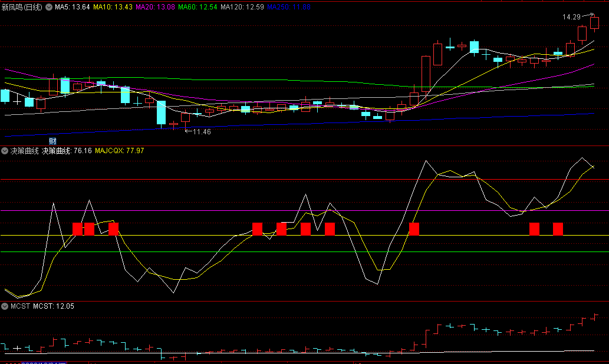
Task: Open the MCST indicator panel dropdown arrow
Action: pos(5,306)
